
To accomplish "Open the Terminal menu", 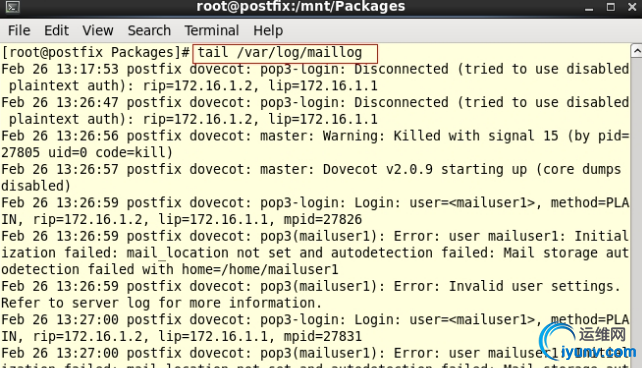I will (211, 31).
